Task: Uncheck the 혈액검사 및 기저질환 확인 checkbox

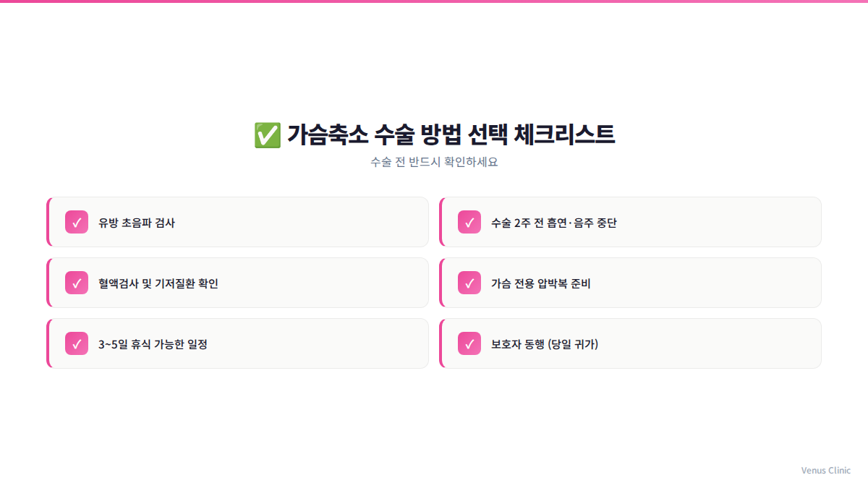Action: point(77,283)
